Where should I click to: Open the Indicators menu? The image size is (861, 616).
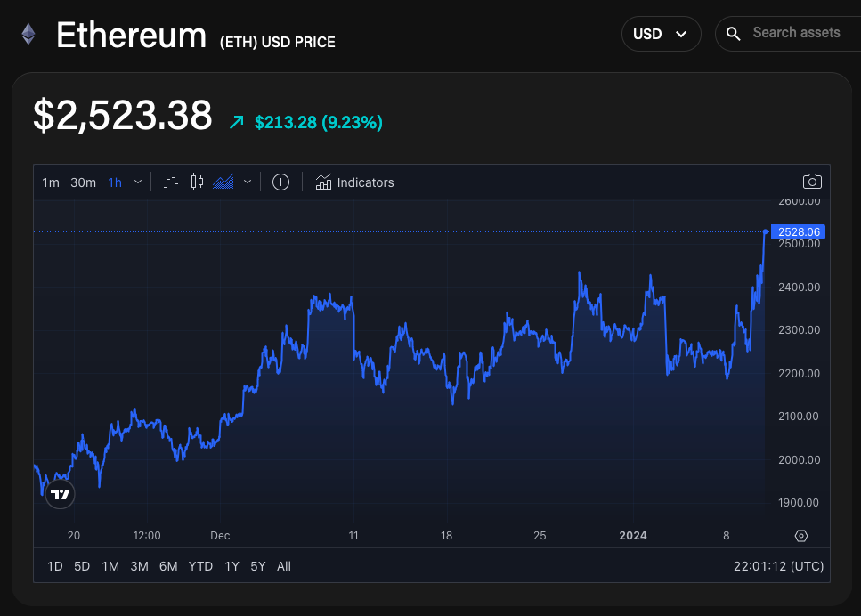click(x=354, y=182)
